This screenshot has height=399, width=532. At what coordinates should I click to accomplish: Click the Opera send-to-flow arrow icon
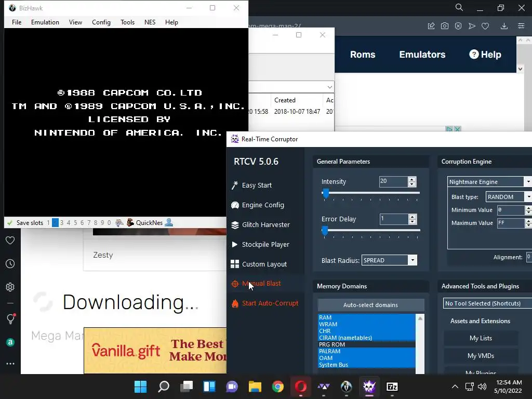click(x=472, y=26)
